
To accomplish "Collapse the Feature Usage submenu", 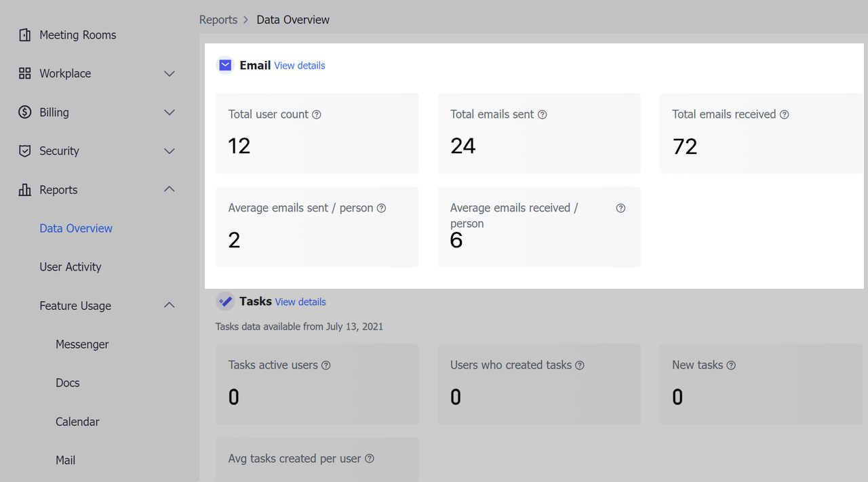I will [x=170, y=306].
